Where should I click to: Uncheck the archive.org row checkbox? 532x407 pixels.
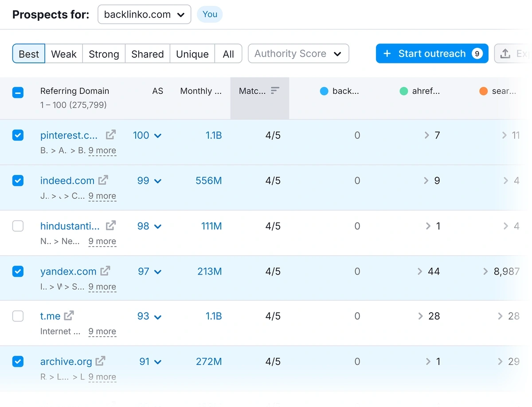point(18,362)
